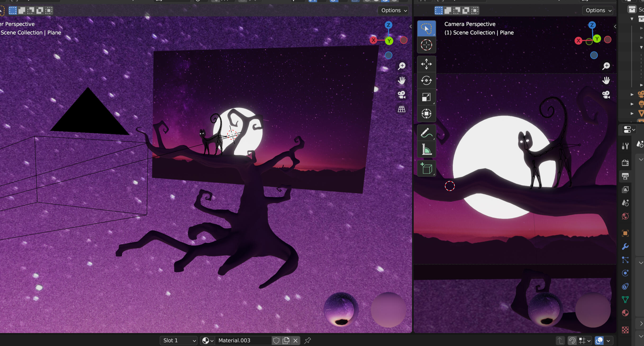Toggle camera view in left viewport

pos(402,95)
